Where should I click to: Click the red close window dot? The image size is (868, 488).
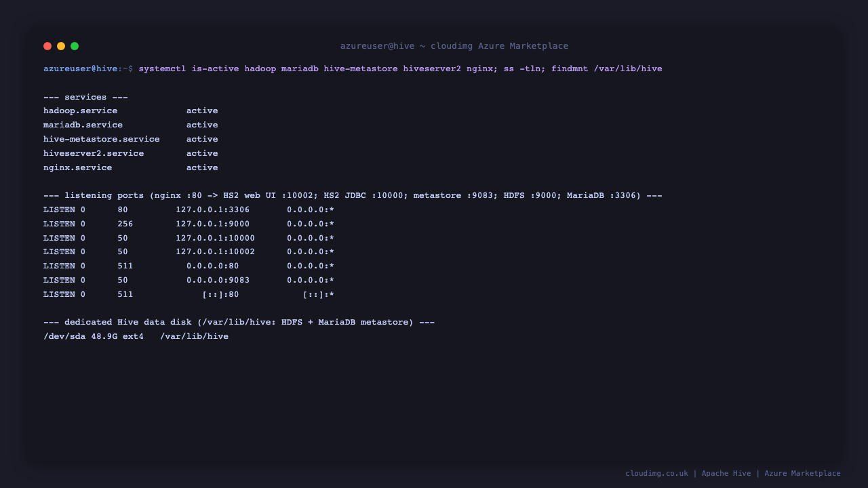[47, 46]
